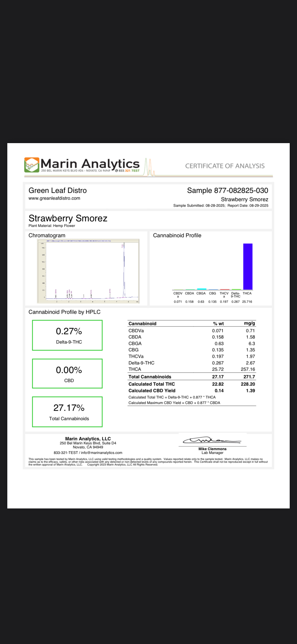
Task: Click the info@marinanalytics.com email address
Action: coord(102,453)
